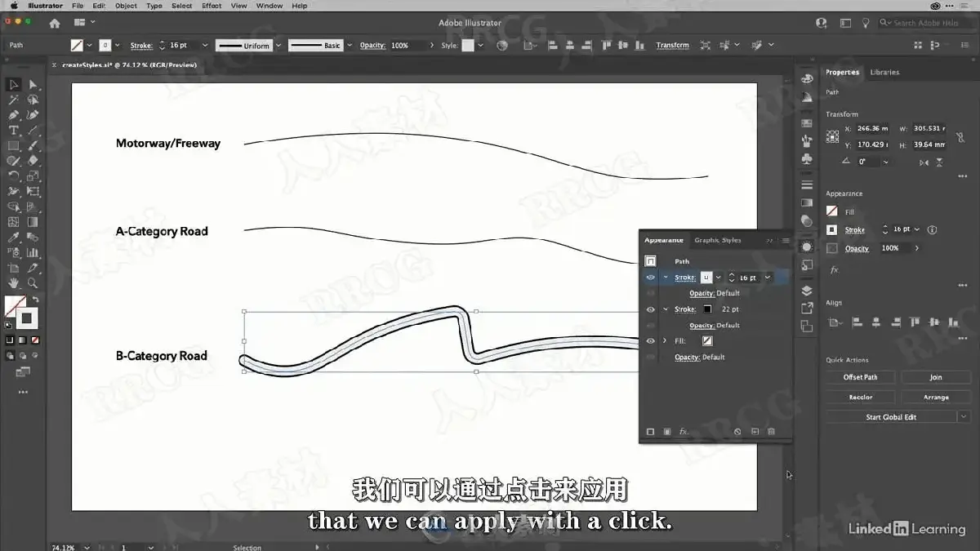Select the Type tool

14,131
